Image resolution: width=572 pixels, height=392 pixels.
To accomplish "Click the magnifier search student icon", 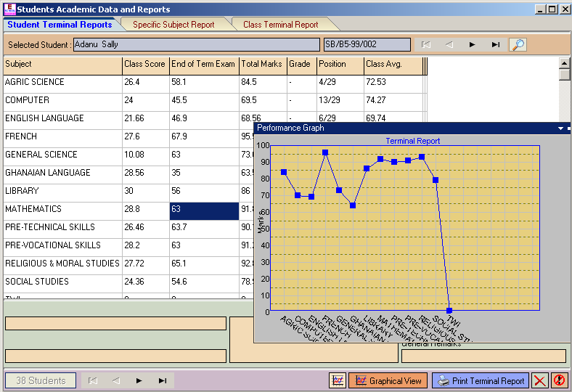I will click(x=518, y=44).
